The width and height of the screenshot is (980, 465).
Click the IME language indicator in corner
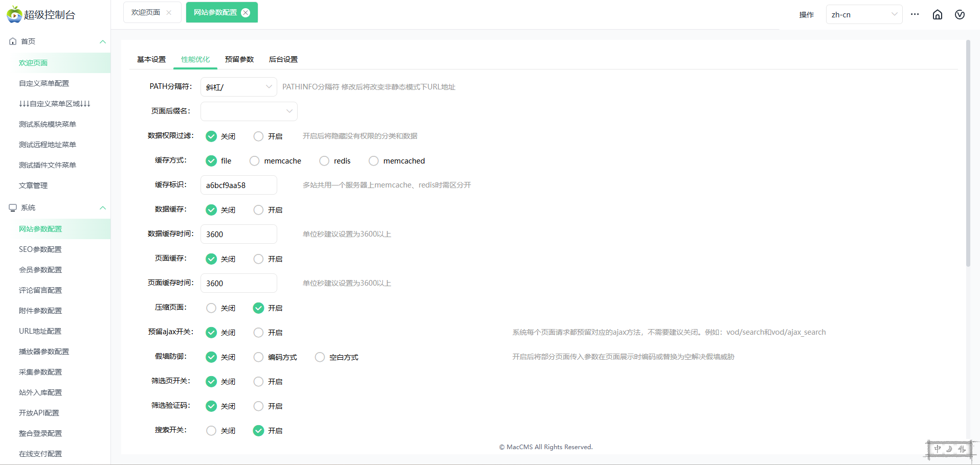click(950, 449)
